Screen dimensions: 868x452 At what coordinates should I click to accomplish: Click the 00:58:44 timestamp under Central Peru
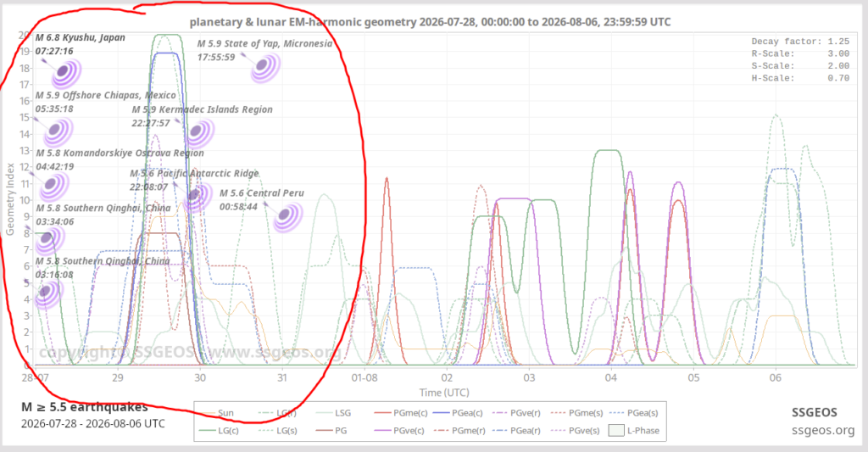coord(238,207)
